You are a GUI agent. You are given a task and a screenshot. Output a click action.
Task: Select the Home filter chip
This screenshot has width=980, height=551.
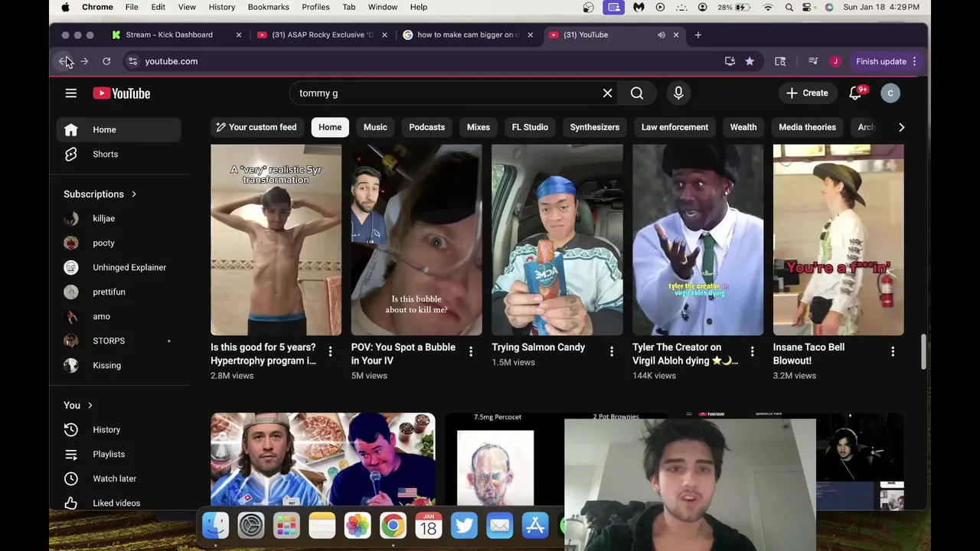pyautogui.click(x=330, y=127)
